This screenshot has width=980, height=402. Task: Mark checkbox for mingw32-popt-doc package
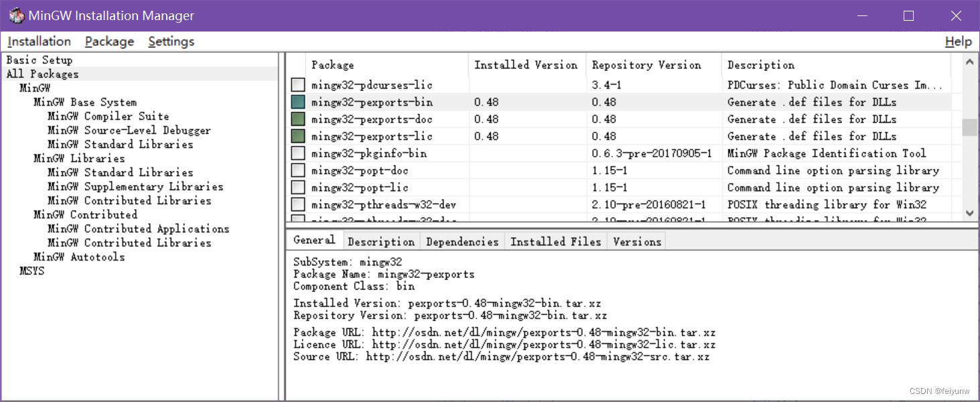[x=298, y=170]
